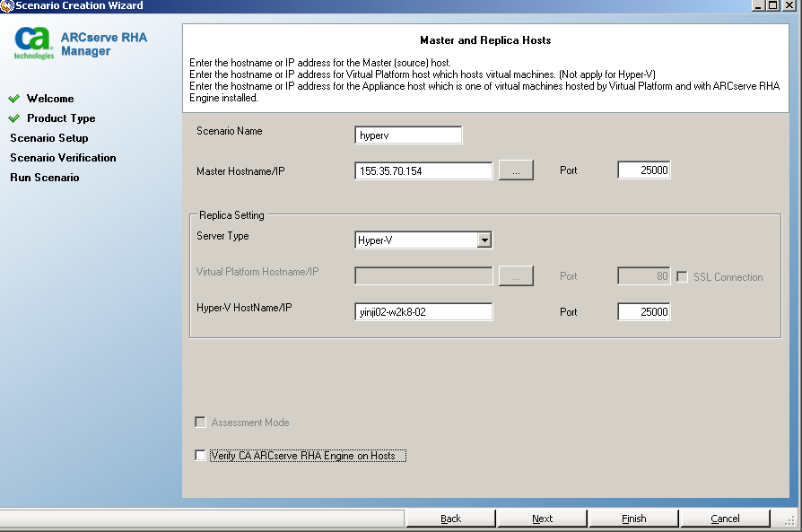Close the Scenario Creation Wizard window
This screenshot has height=532, width=802.
789,5
